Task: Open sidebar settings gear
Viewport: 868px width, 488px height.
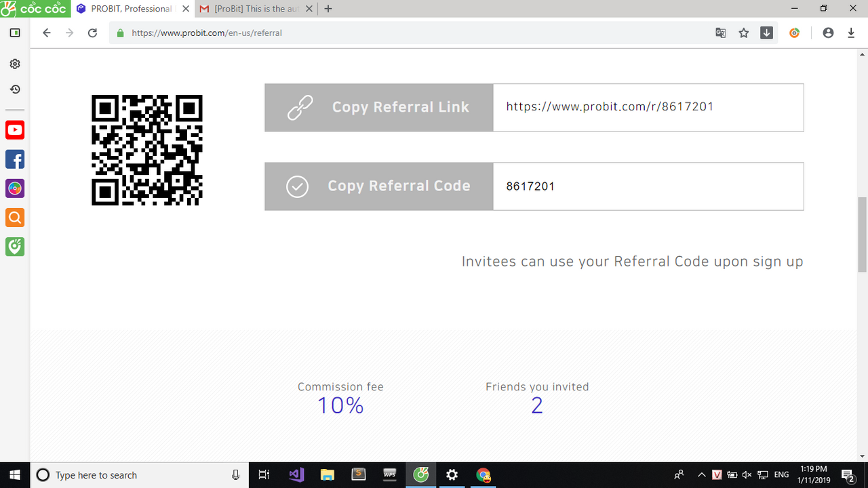Action: [x=15, y=64]
